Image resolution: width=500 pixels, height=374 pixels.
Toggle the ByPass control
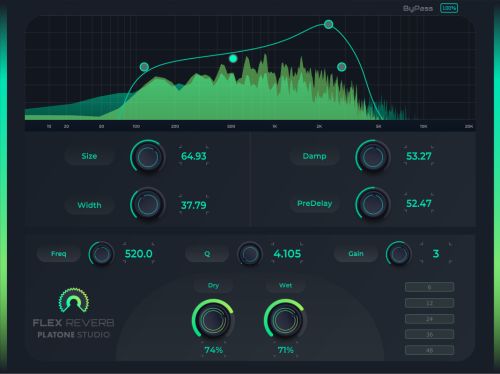(x=418, y=8)
